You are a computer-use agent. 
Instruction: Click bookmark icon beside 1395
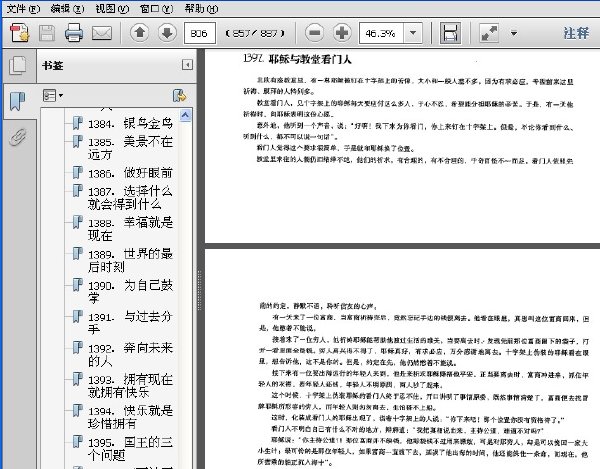[78, 441]
